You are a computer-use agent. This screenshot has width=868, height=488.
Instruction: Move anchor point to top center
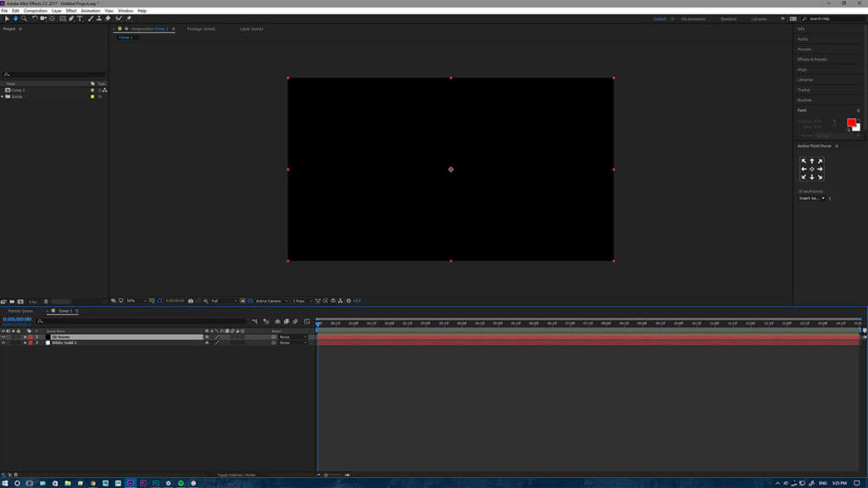point(812,161)
